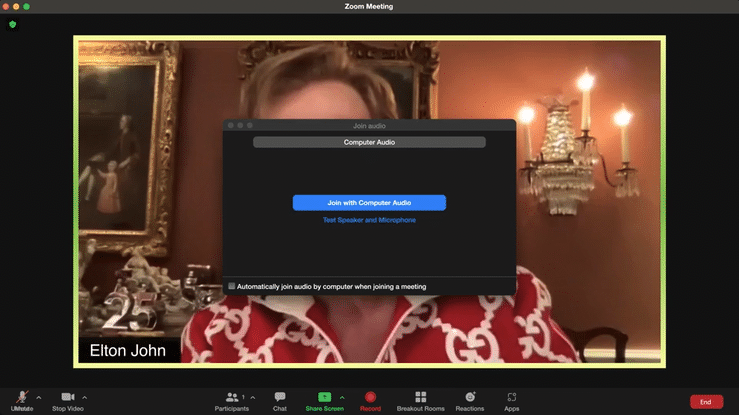This screenshot has width=739, height=415.
Task: Select the Computer Audio tab
Action: point(369,142)
